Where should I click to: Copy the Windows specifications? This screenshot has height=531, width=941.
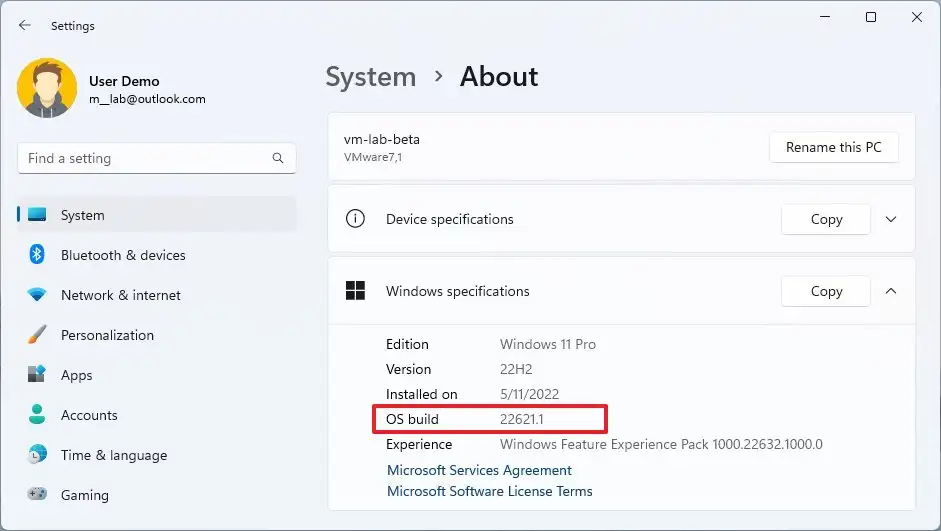point(826,292)
